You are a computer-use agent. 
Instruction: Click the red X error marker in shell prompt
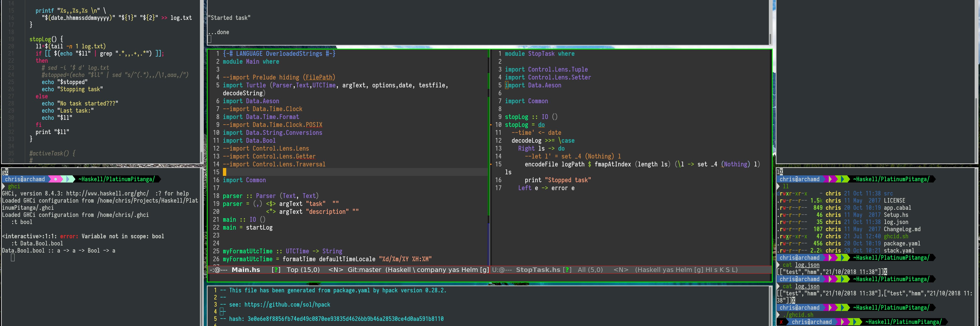[x=781, y=322]
